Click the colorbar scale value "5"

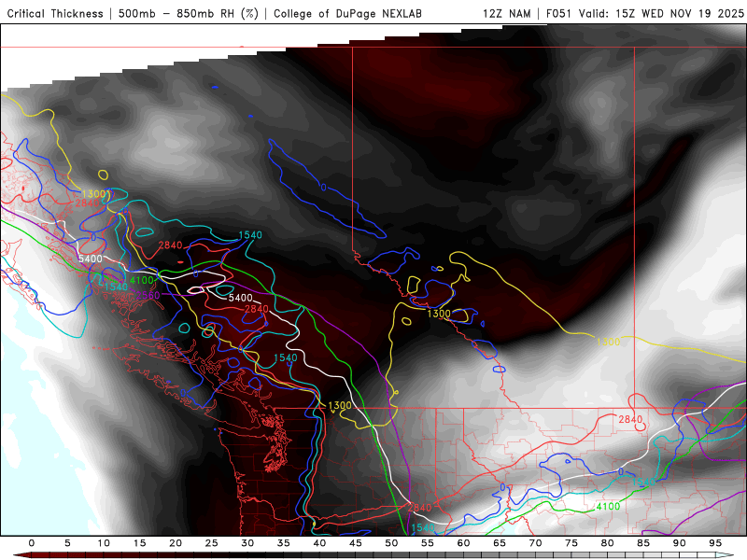click(x=67, y=543)
